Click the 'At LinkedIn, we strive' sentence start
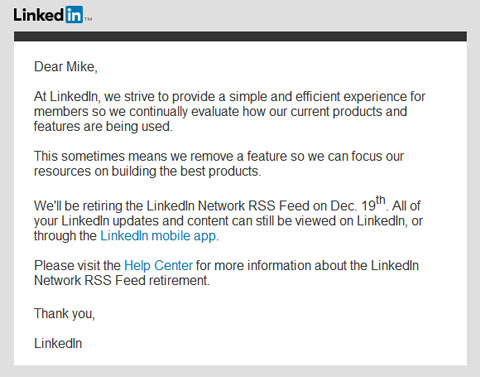This screenshot has width=480, height=377. pos(95,97)
